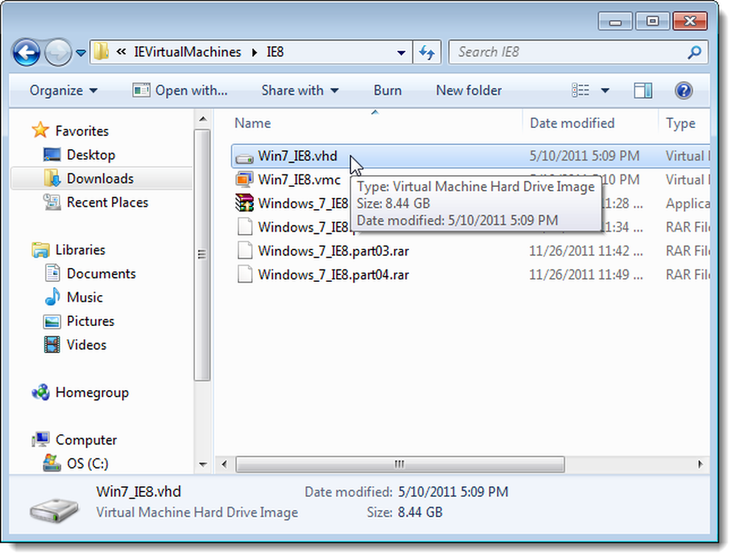Open Desktop in Favorites
The width and height of the screenshot is (736, 560).
click(91, 155)
